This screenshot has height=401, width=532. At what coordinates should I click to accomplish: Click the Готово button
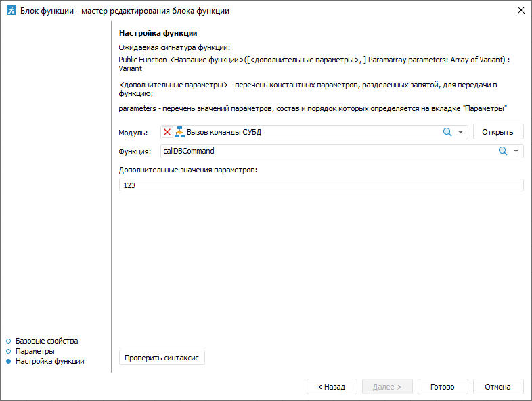tap(442, 387)
